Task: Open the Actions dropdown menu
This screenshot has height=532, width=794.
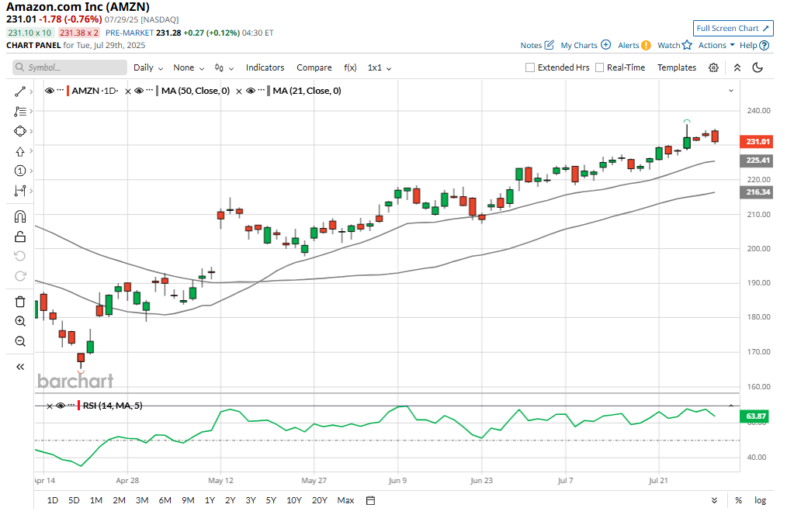Action: point(716,45)
